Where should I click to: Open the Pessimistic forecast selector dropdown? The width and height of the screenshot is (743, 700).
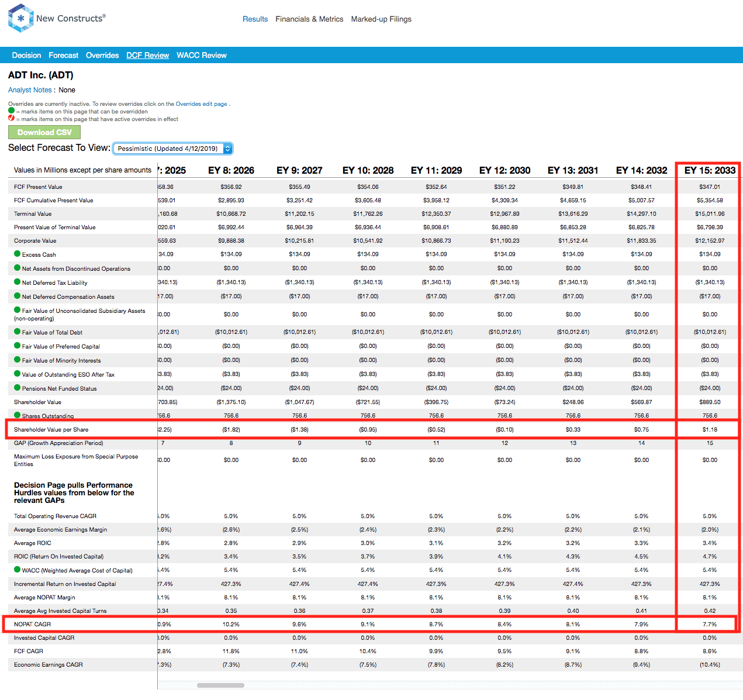(172, 148)
